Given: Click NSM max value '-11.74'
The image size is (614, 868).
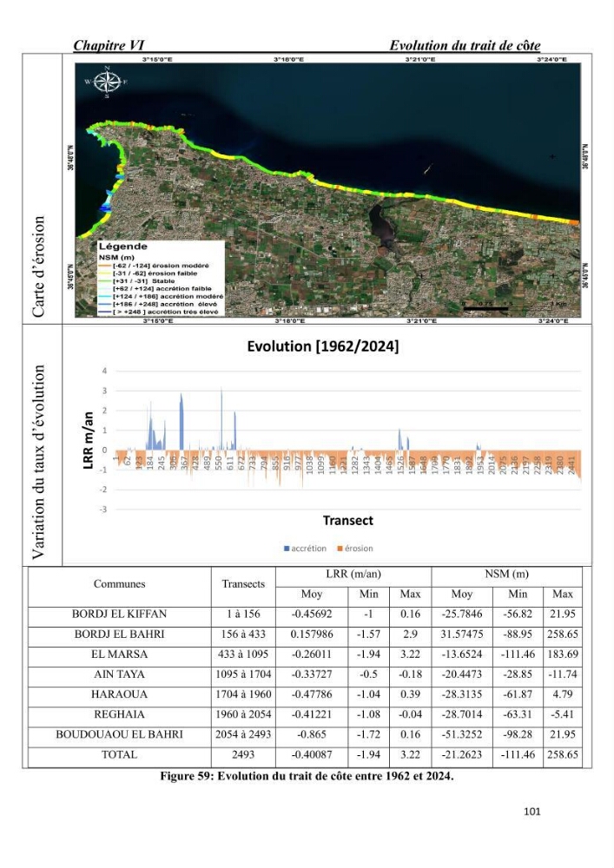Looking at the screenshot, I should point(563,674).
